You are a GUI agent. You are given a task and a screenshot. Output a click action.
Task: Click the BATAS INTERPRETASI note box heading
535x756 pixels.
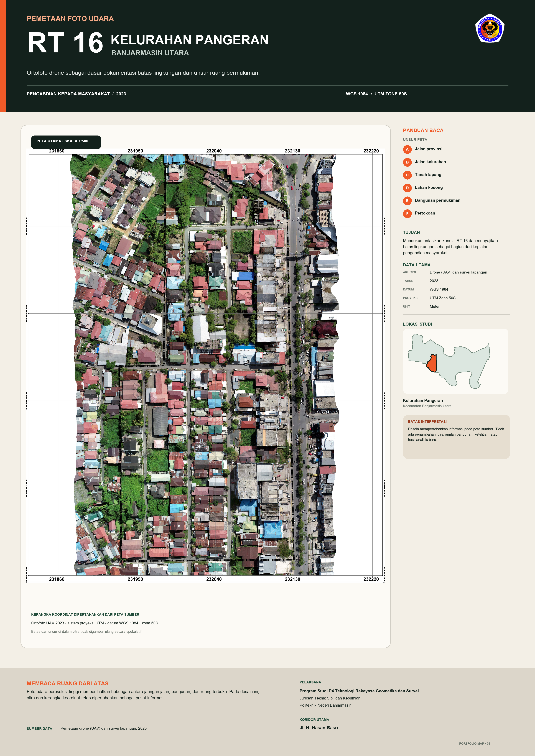click(x=427, y=422)
